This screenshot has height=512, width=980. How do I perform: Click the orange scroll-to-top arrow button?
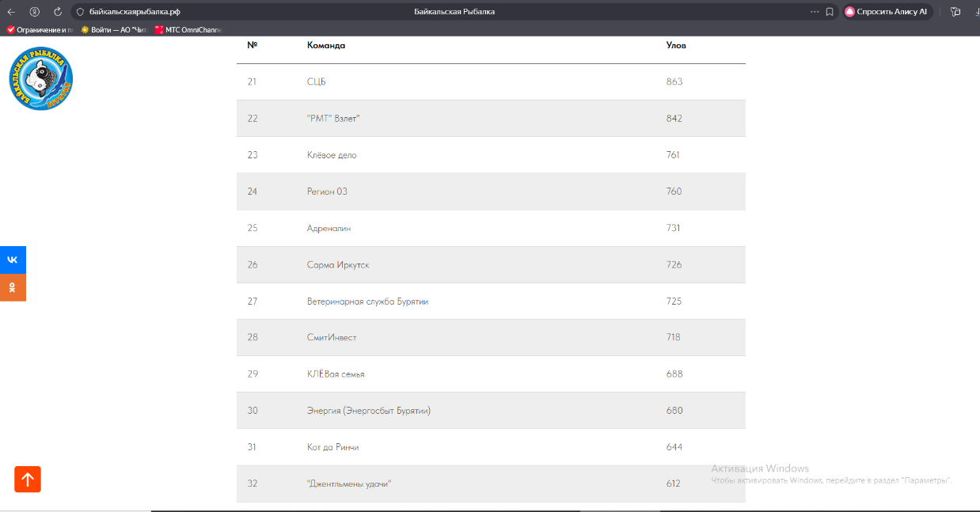(28, 479)
